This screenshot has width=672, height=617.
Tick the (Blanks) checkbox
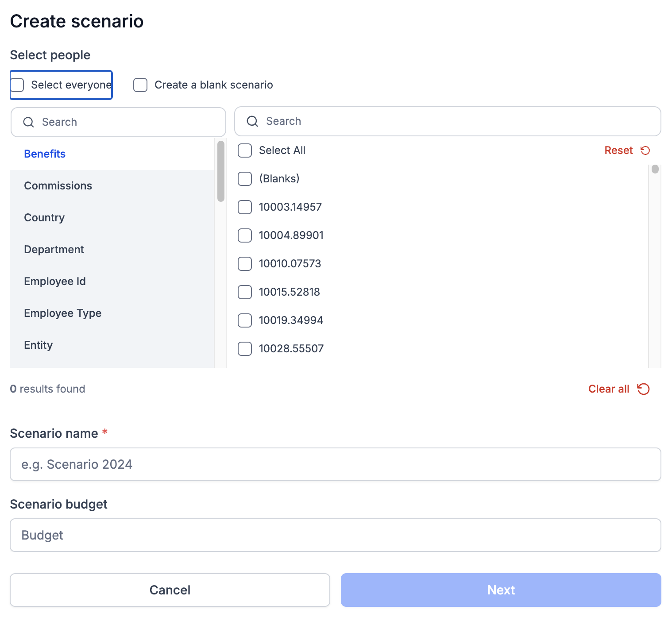pos(245,179)
